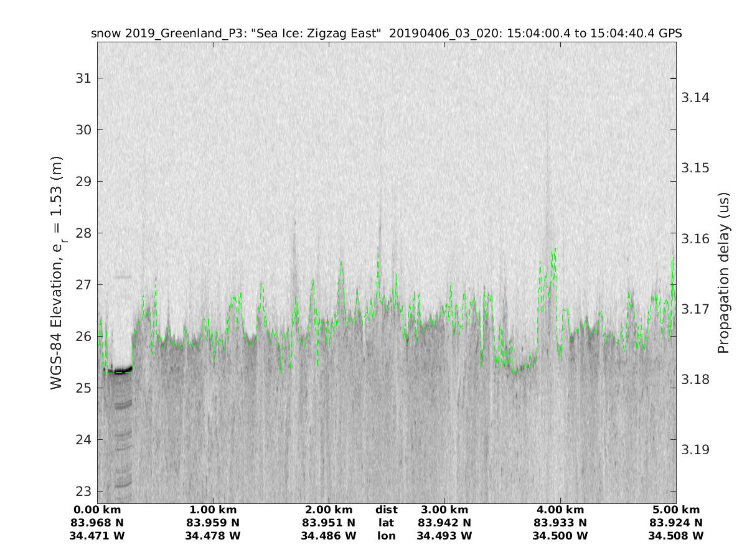Screen dimensions: 747x560
Task: Click the 83.951 N latitude label
Action: (x=329, y=523)
